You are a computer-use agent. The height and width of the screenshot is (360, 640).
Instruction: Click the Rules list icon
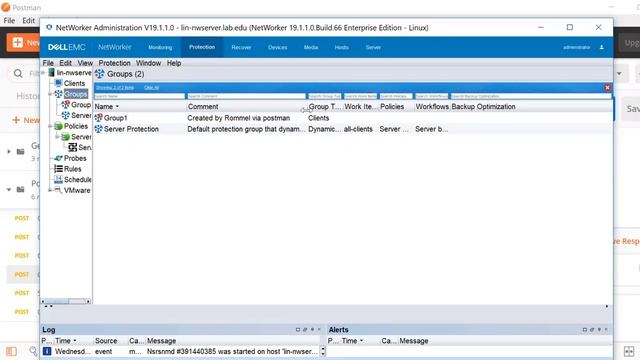[58, 169]
